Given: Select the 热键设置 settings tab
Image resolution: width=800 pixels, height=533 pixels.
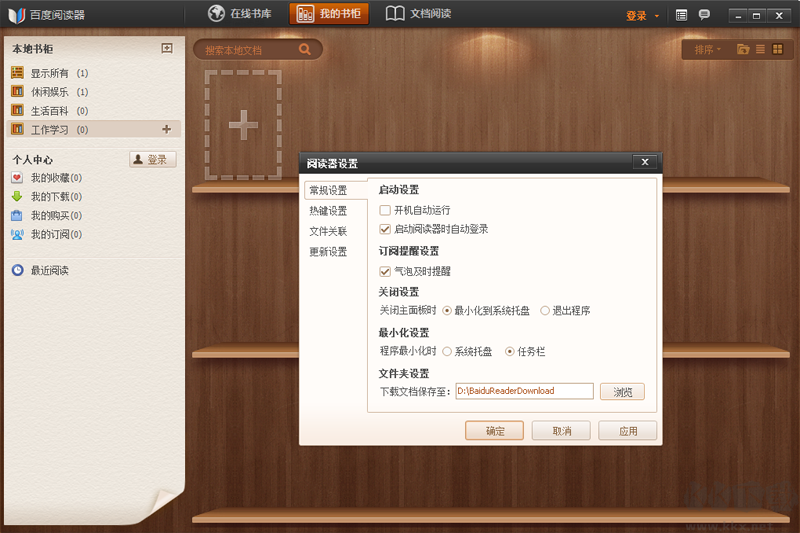Looking at the screenshot, I should point(328,211).
